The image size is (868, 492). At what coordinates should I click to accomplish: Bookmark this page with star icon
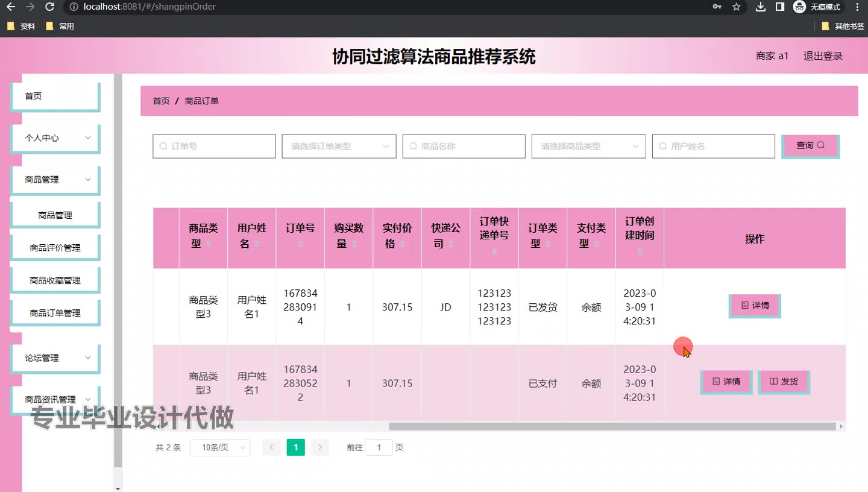click(736, 7)
